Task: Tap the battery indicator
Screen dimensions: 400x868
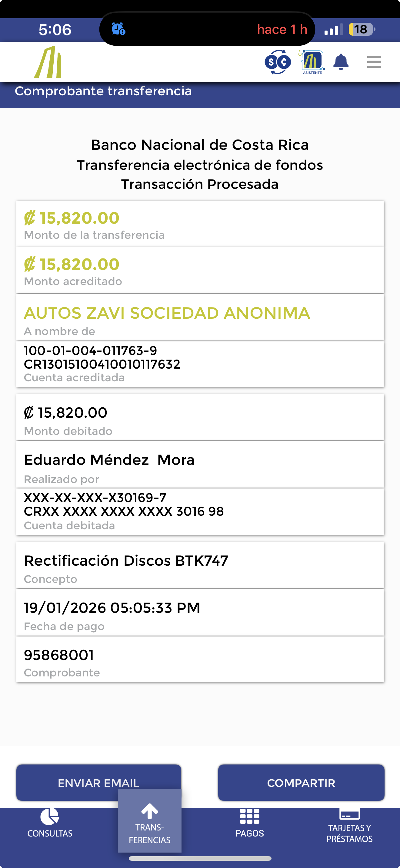Action: click(361, 29)
